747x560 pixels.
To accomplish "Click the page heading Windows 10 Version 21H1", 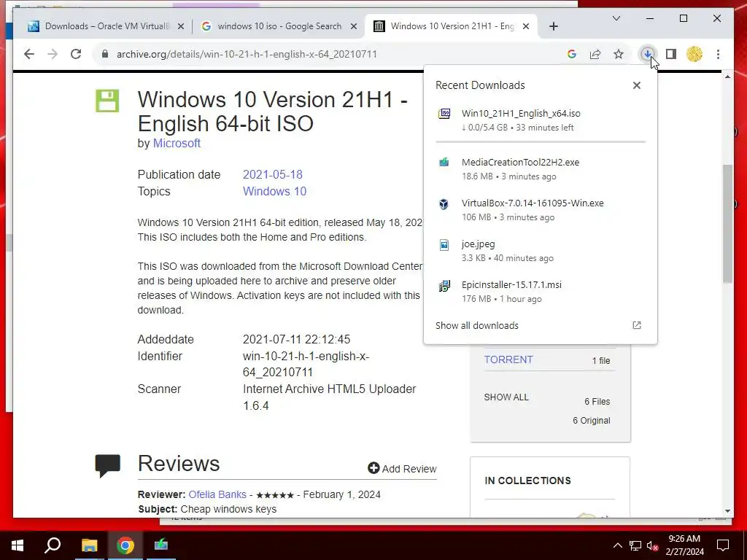I will tap(273, 112).
